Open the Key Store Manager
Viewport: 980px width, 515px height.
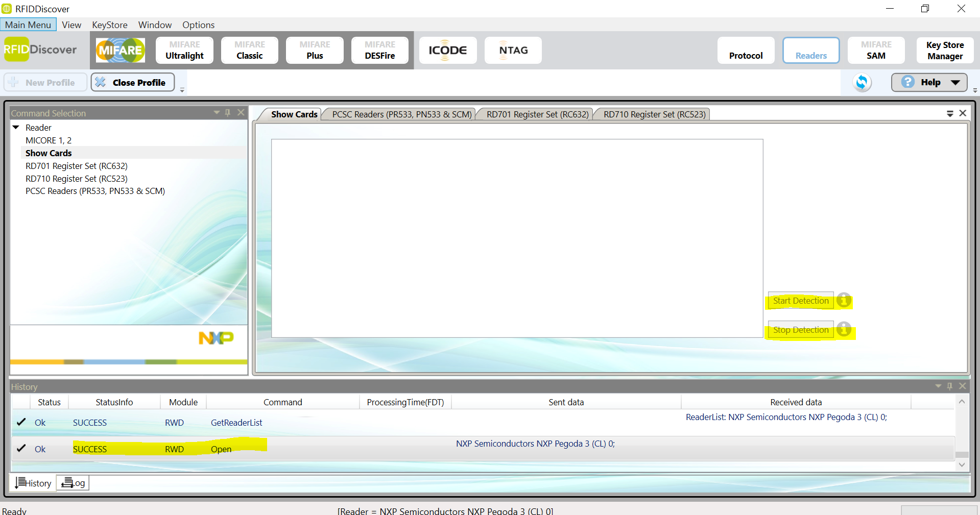944,50
